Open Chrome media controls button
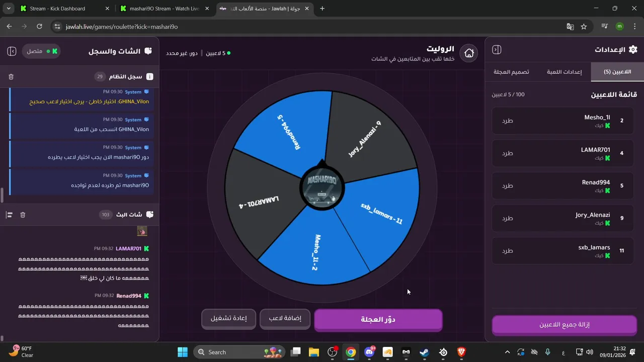This screenshot has height=362, width=644. click(605, 27)
